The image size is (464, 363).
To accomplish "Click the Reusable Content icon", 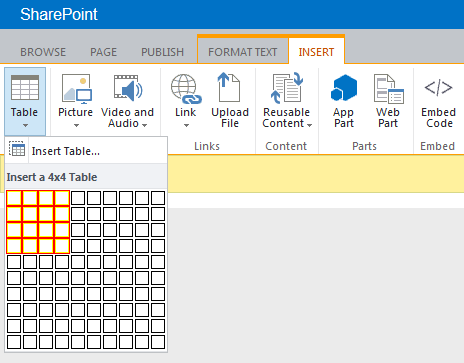I will click(287, 87).
